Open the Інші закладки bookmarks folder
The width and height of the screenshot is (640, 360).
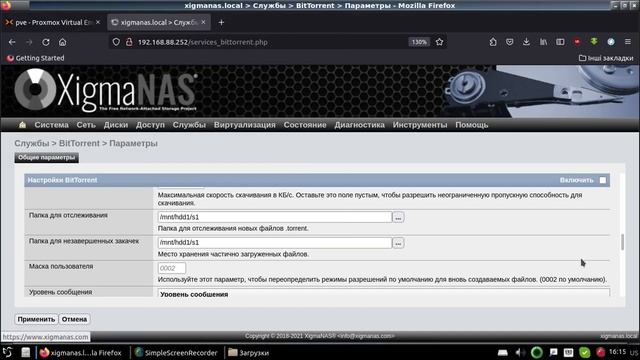(x=606, y=58)
